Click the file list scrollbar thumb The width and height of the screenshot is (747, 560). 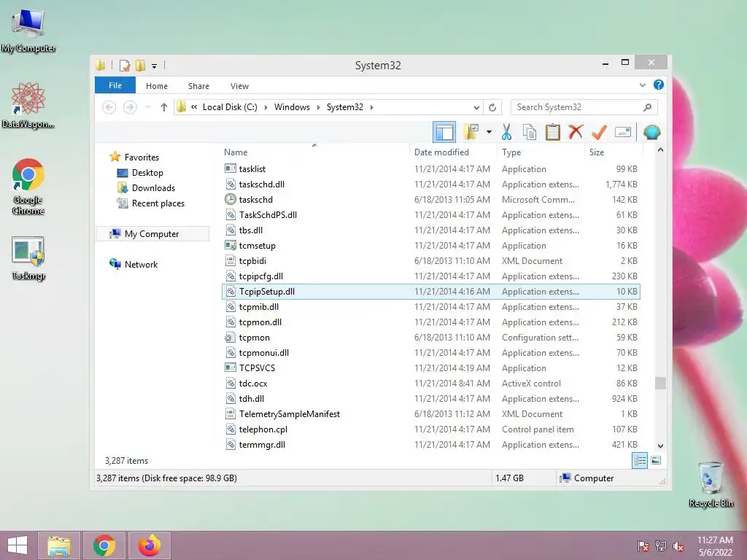(660, 383)
